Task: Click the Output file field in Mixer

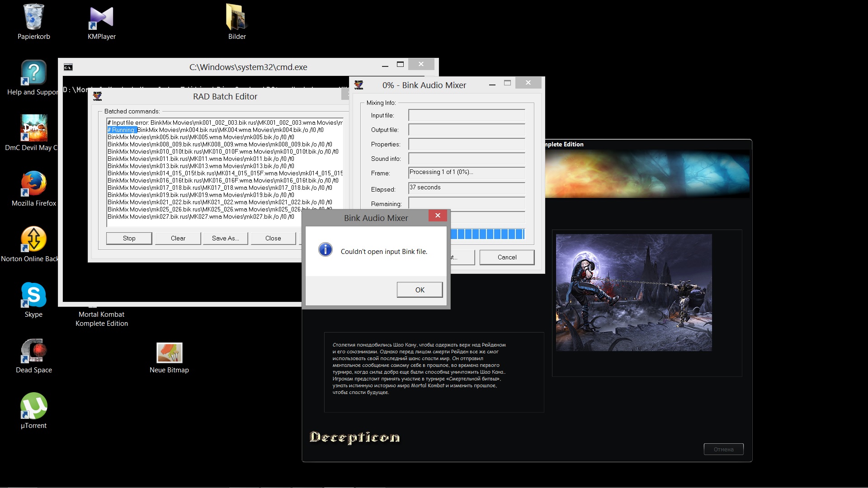Action: 467,130
